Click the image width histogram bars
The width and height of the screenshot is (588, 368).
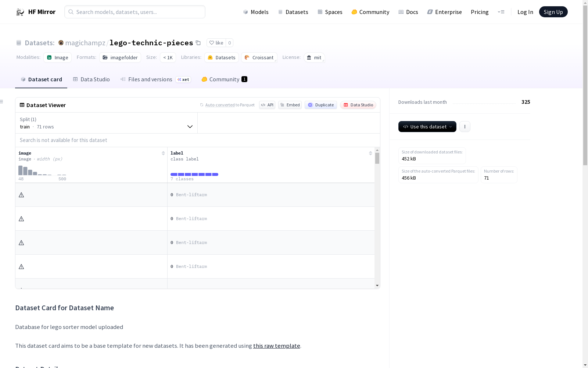(42, 170)
